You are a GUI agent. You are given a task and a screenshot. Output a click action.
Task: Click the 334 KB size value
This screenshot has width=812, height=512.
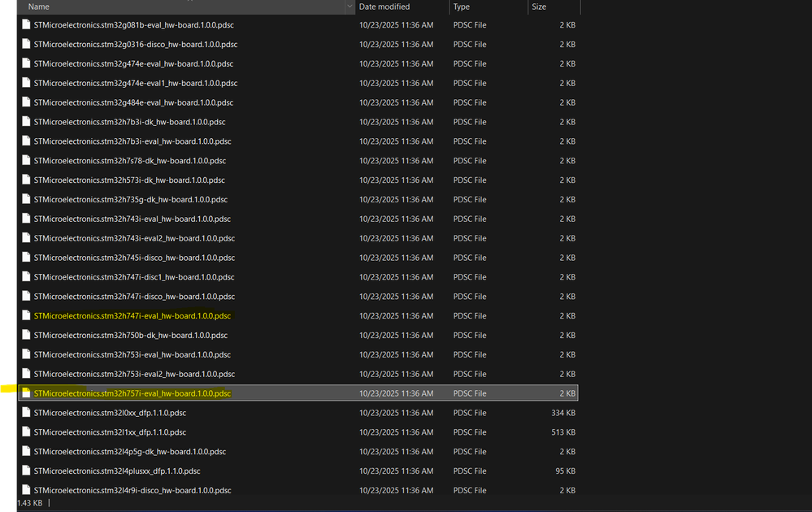(x=563, y=413)
